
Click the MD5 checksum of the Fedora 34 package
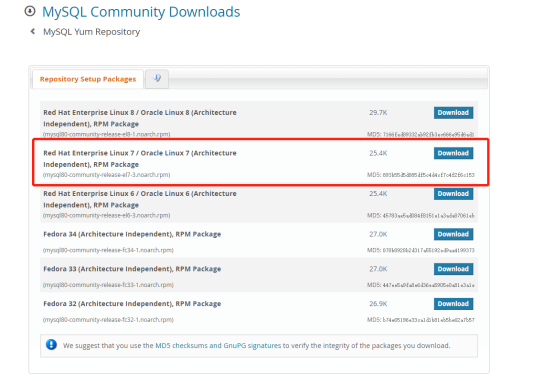(x=420, y=250)
